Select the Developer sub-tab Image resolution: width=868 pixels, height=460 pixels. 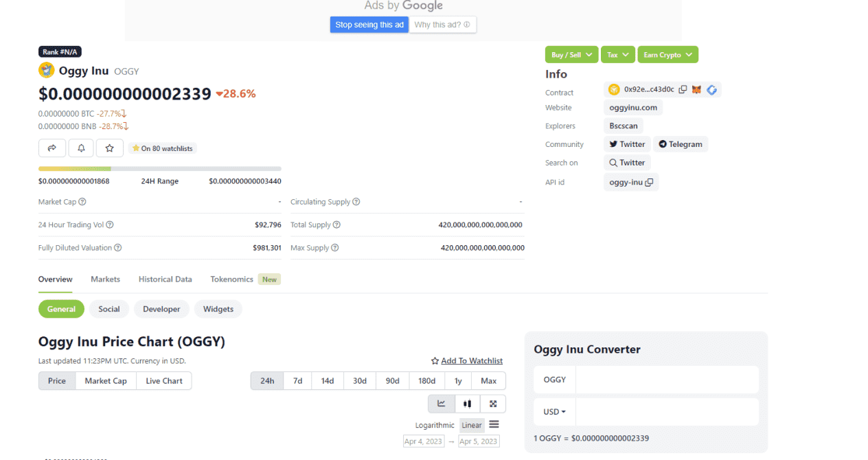161,309
